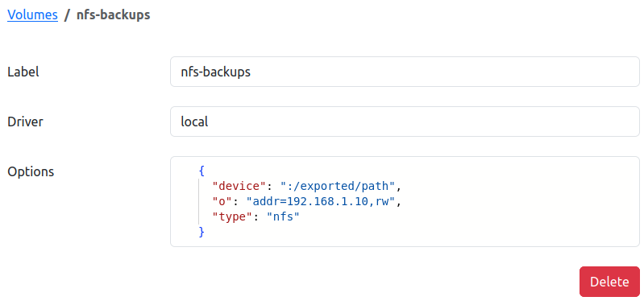This screenshot has height=305, width=644.
Task: Select the "nfs" value in Options
Action: 284,216
